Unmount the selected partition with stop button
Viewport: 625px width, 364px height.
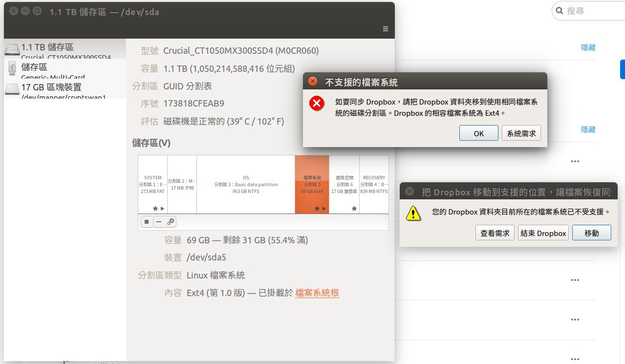click(x=146, y=222)
